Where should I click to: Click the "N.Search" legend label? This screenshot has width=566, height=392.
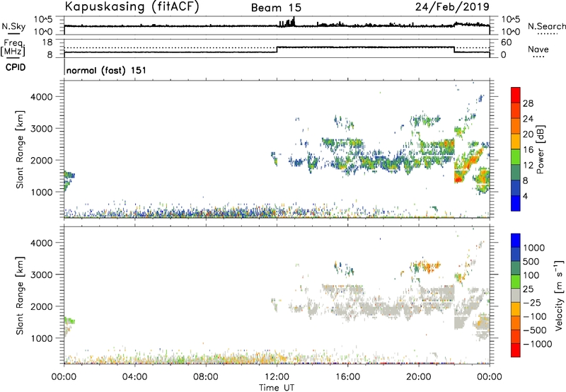(x=546, y=26)
